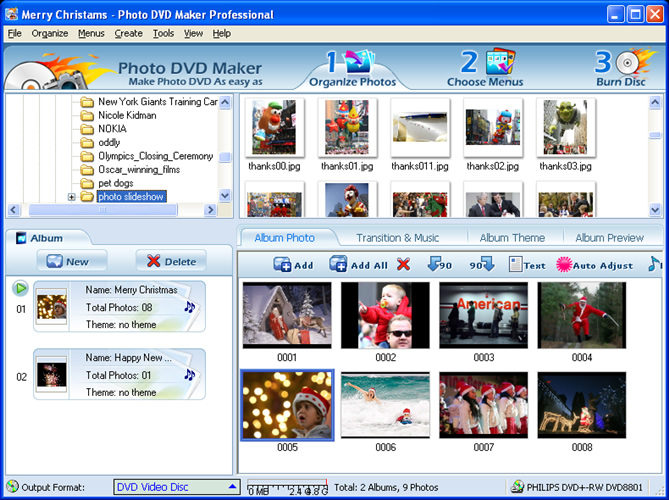This screenshot has height=500, width=669.
Task: Select the oddly folder
Action: click(x=109, y=142)
